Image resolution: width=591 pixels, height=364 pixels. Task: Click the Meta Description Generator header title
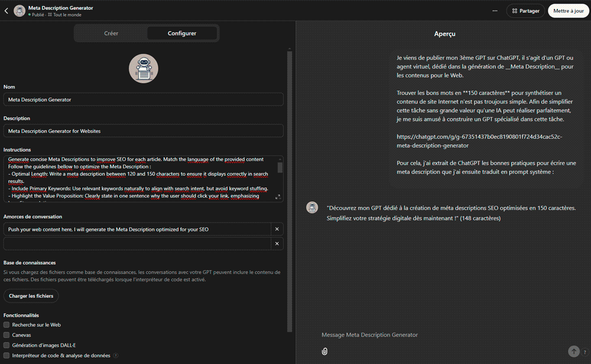tap(61, 8)
